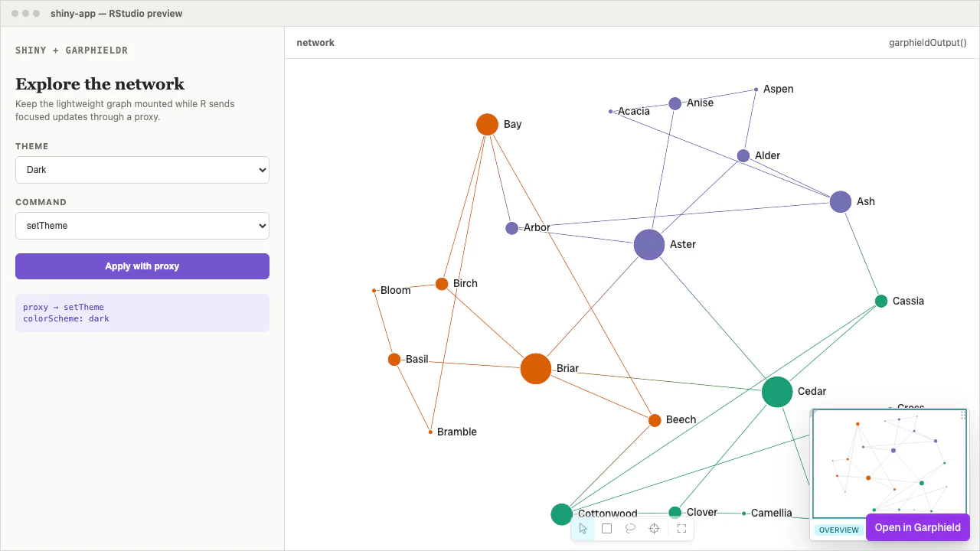The image size is (980, 551).
Task: Open the THEME dropdown showing Dark
Action: click(142, 170)
